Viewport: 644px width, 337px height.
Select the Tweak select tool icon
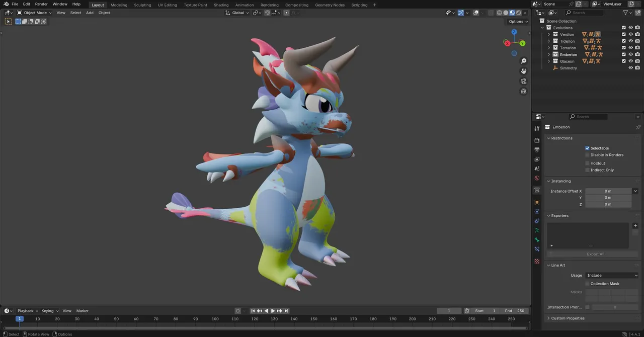tap(9, 22)
